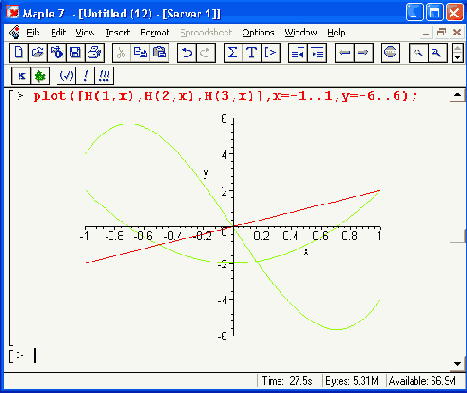Click the plot command input line
467x393 pixels.
pyautogui.click(x=225, y=96)
